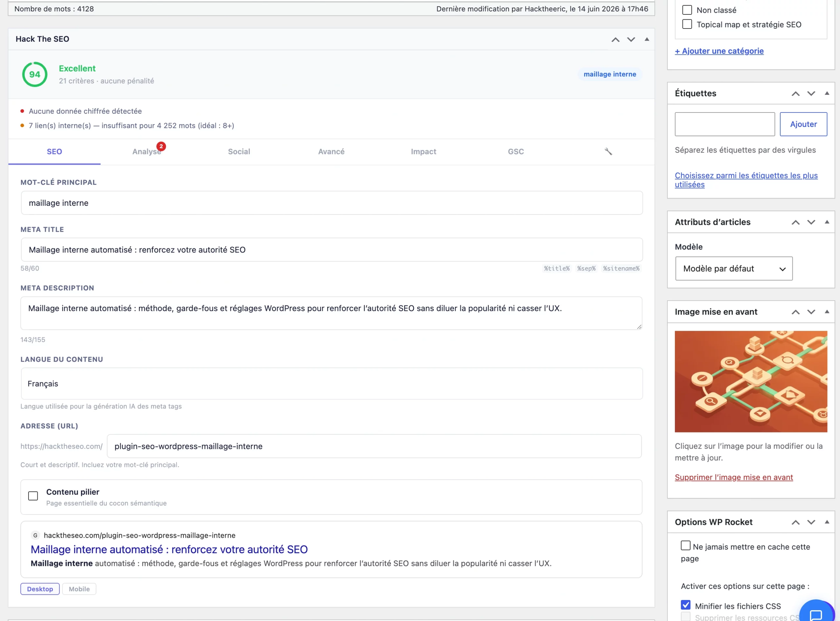Click the Nombre de mots : 4128 text
The height and width of the screenshot is (621, 840).
click(x=54, y=9)
